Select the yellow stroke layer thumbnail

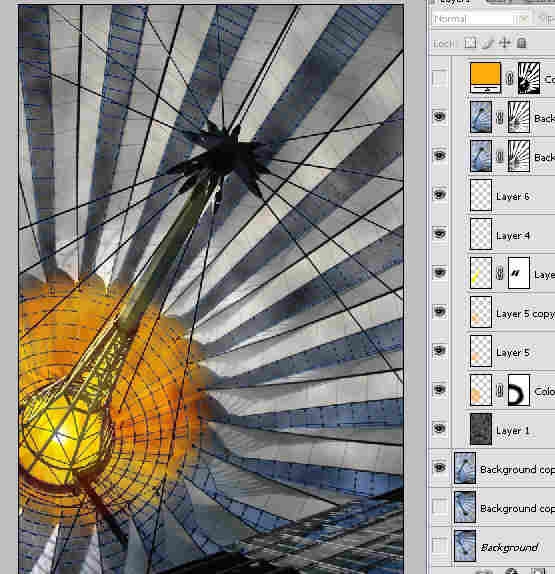tap(481, 273)
